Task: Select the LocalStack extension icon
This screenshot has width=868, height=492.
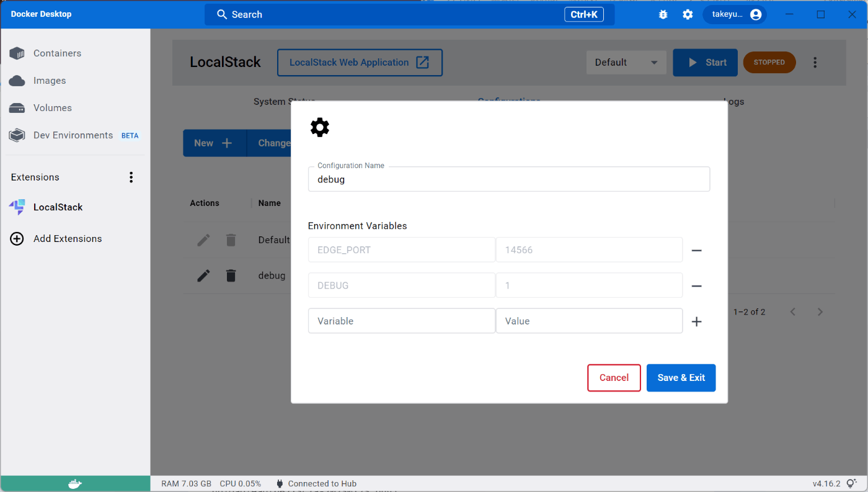Action: click(17, 207)
